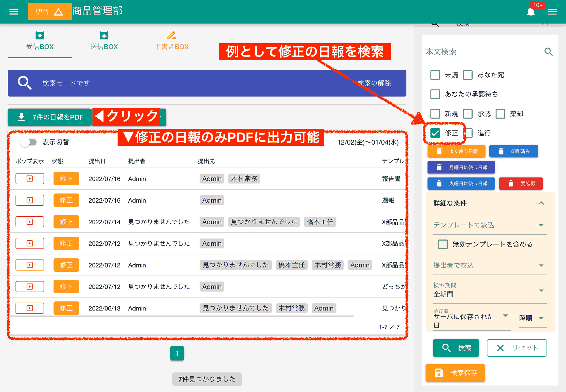
Task: Open the left hamburger navigation menu
Action: pyautogui.click(x=13, y=11)
